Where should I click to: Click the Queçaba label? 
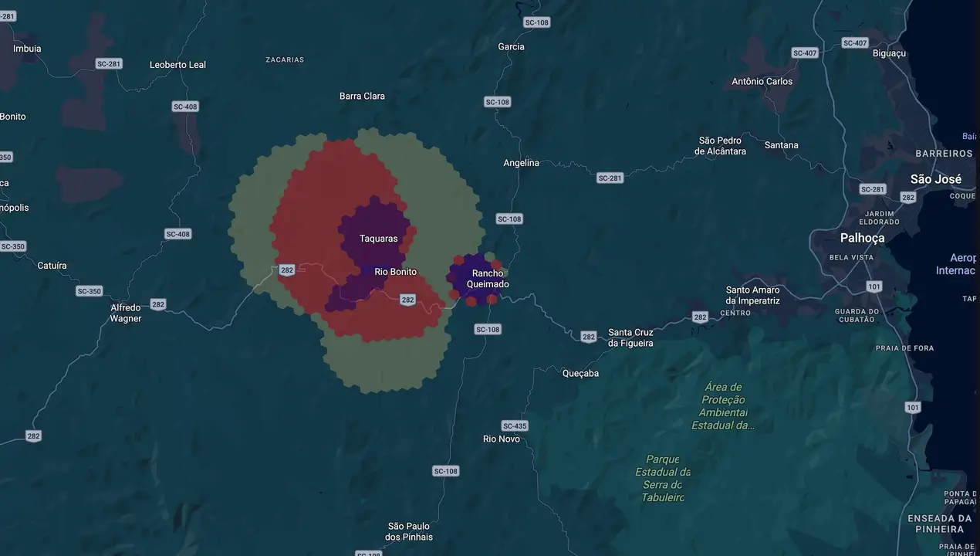click(x=580, y=374)
